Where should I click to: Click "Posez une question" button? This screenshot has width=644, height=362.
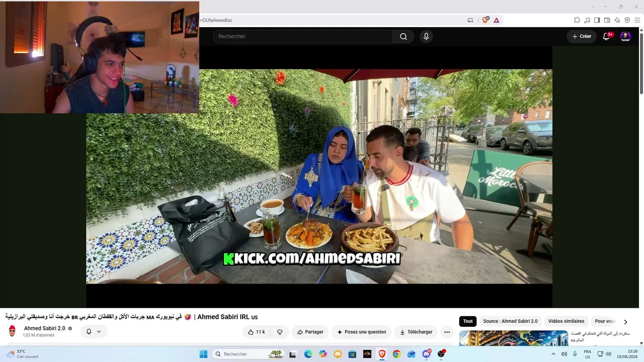[361, 332]
